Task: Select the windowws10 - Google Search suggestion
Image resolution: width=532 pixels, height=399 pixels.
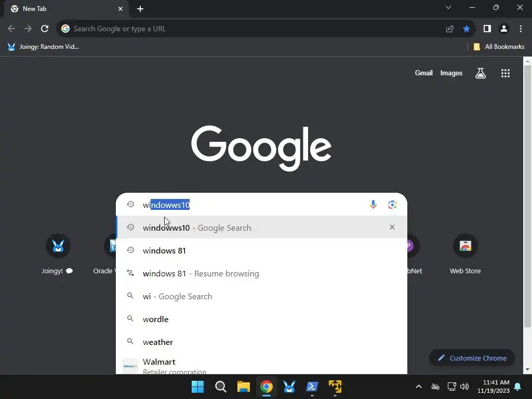Action: click(x=261, y=228)
